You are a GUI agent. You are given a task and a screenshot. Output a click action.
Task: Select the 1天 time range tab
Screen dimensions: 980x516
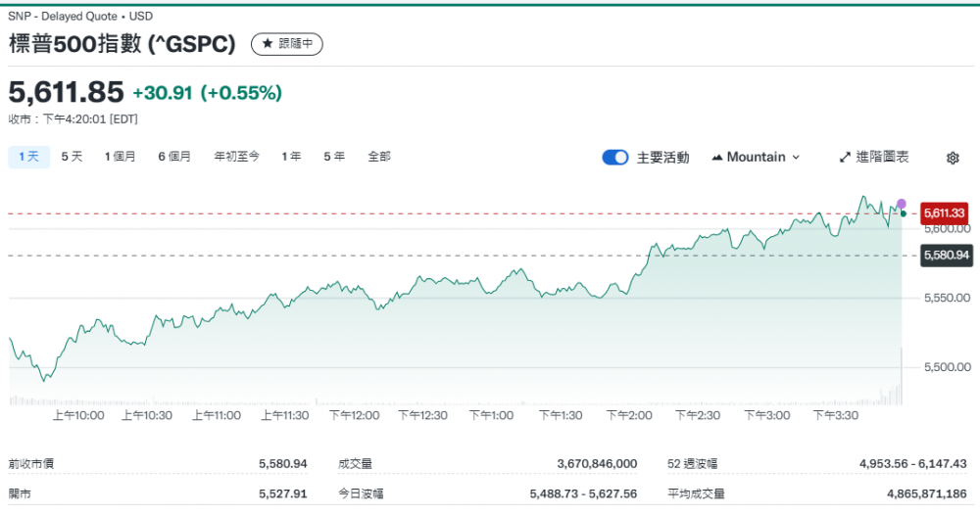28,157
